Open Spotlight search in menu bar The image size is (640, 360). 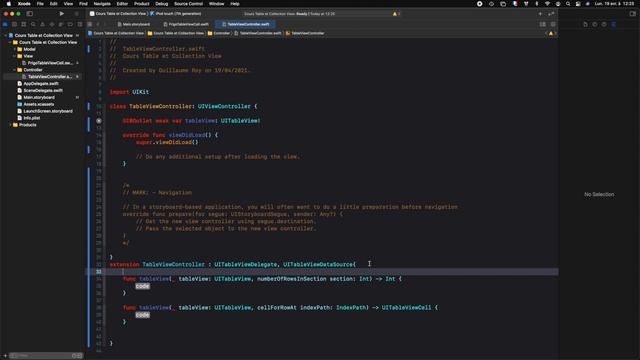pos(568,4)
